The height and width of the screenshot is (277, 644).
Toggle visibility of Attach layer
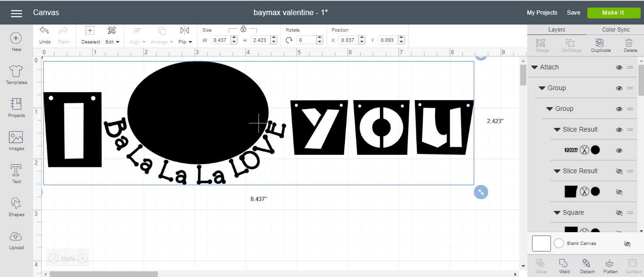pyautogui.click(x=619, y=67)
